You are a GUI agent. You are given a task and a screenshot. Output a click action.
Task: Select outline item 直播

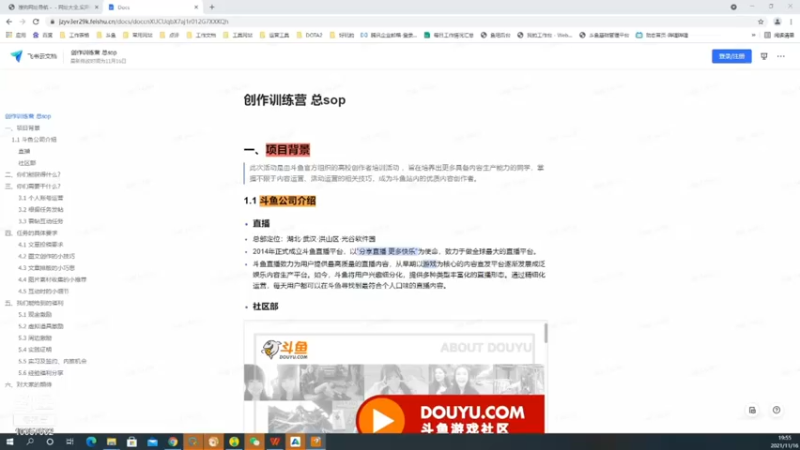point(24,151)
